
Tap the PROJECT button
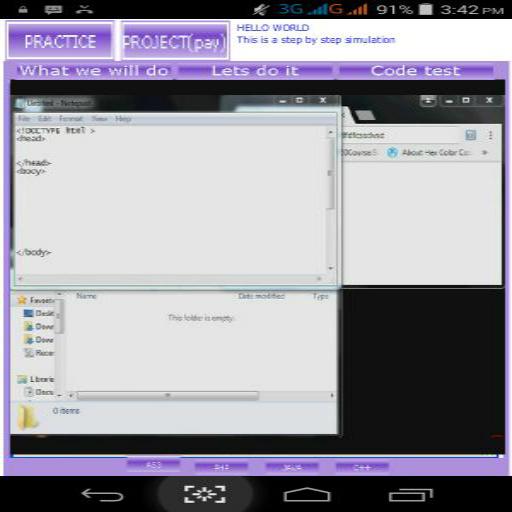175,41
